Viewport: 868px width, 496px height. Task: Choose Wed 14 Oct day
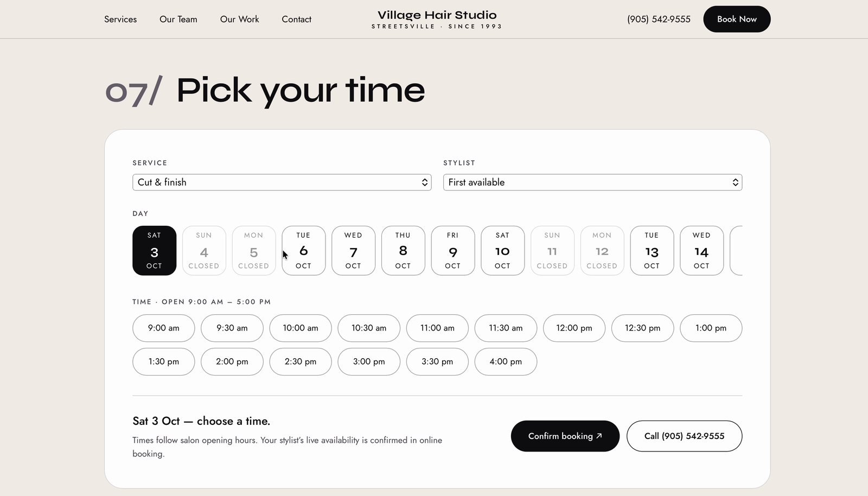(701, 251)
